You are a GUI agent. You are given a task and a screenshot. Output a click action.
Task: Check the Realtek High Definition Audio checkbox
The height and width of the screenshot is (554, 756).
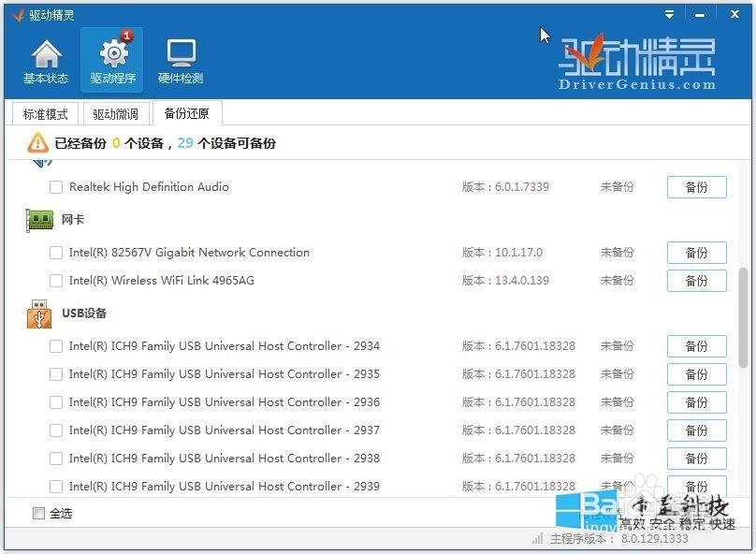coord(54,186)
